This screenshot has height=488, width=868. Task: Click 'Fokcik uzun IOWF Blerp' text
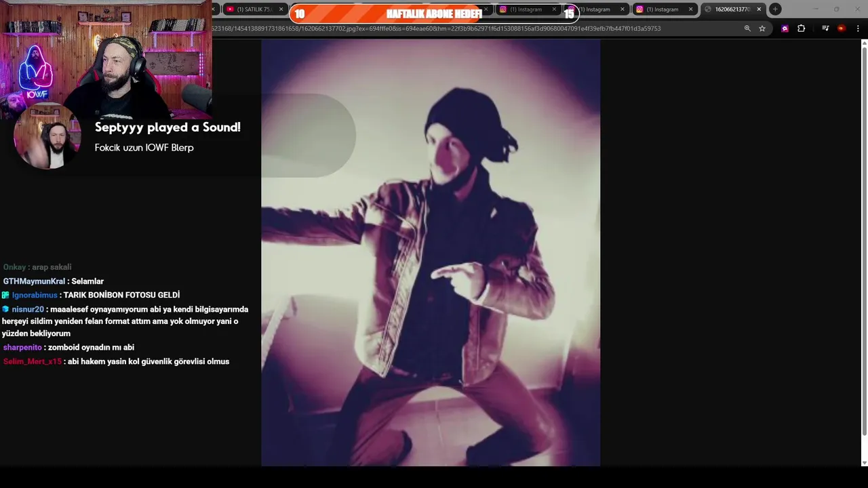144,148
